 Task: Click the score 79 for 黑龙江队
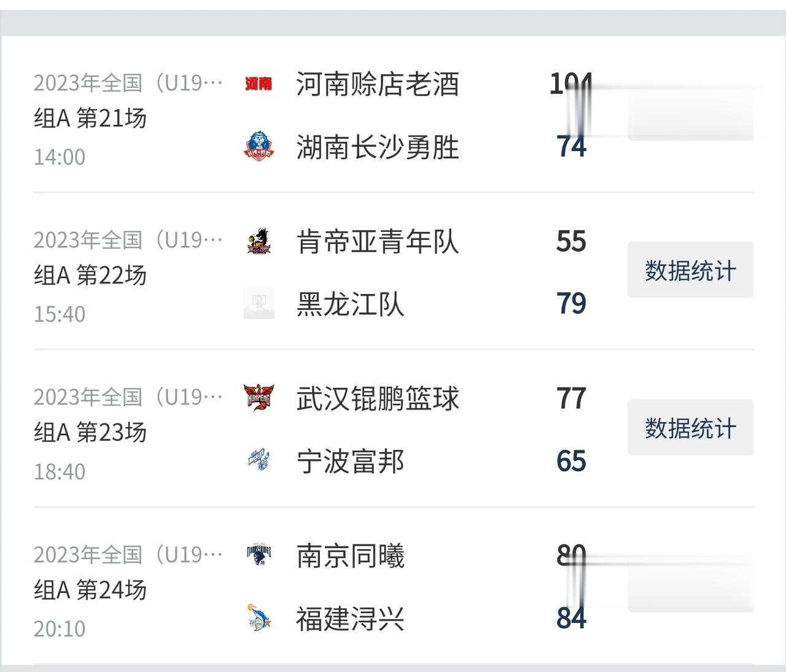click(572, 303)
